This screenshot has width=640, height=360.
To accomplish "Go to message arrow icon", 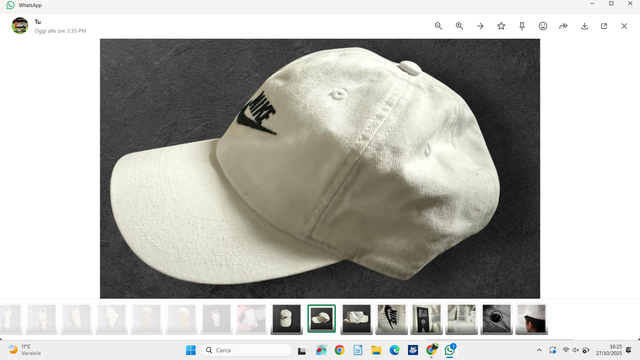I will pyautogui.click(x=480, y=26).
